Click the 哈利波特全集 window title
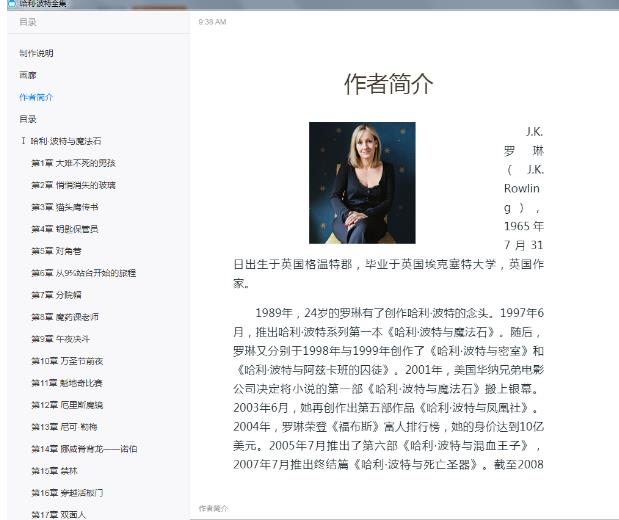The image size is (619, 520). click(x=43, y=4)
